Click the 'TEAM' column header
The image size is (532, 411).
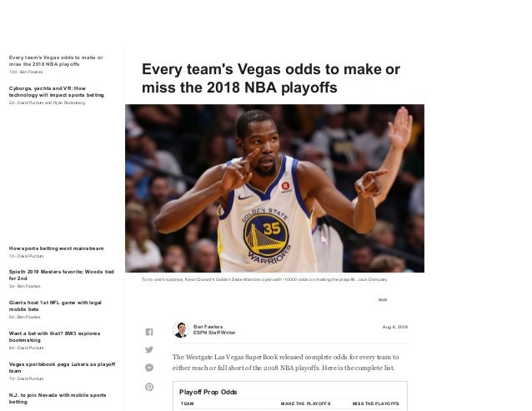tap(188, 403)
